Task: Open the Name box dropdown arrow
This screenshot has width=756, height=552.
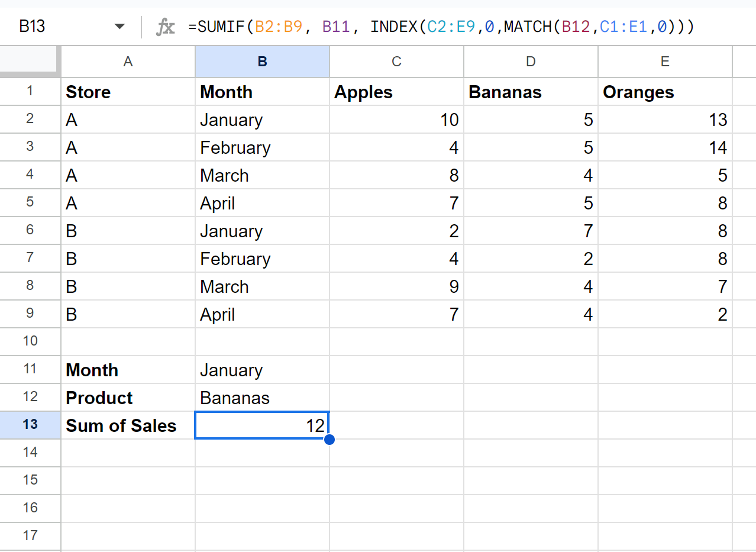Action: click(120, 27)
